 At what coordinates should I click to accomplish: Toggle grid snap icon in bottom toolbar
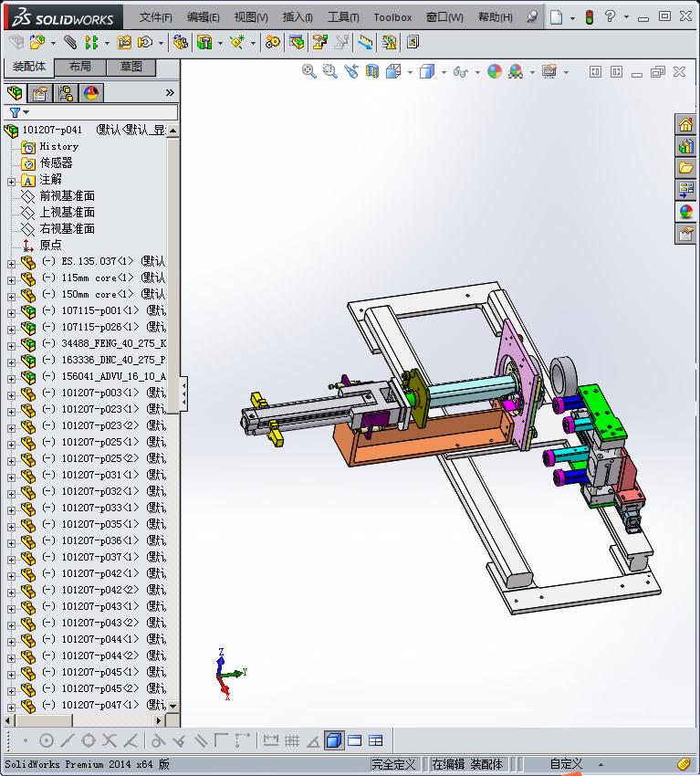pyautogui.click(x=292, y=740)
